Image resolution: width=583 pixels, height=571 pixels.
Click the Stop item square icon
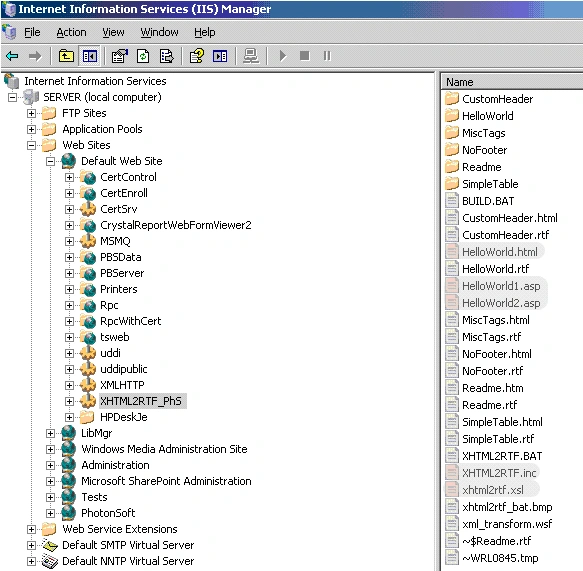point(305,56)
